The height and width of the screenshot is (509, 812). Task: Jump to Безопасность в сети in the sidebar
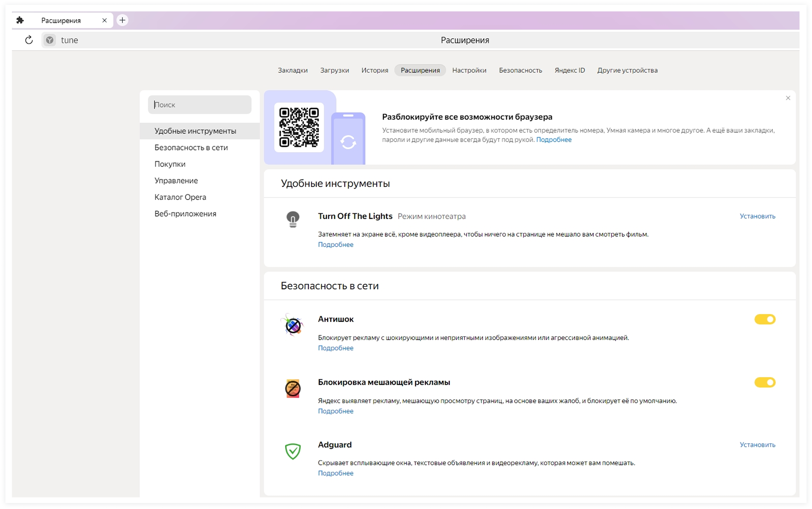(x=199, y=147)
